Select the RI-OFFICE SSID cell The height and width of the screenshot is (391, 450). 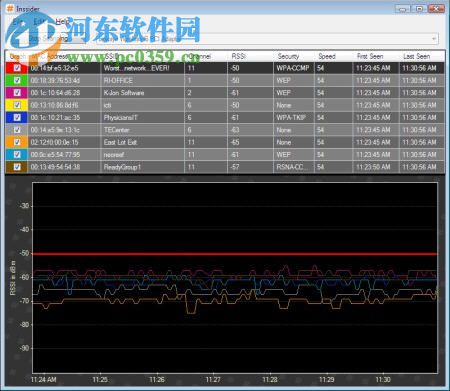pos(142,81)
